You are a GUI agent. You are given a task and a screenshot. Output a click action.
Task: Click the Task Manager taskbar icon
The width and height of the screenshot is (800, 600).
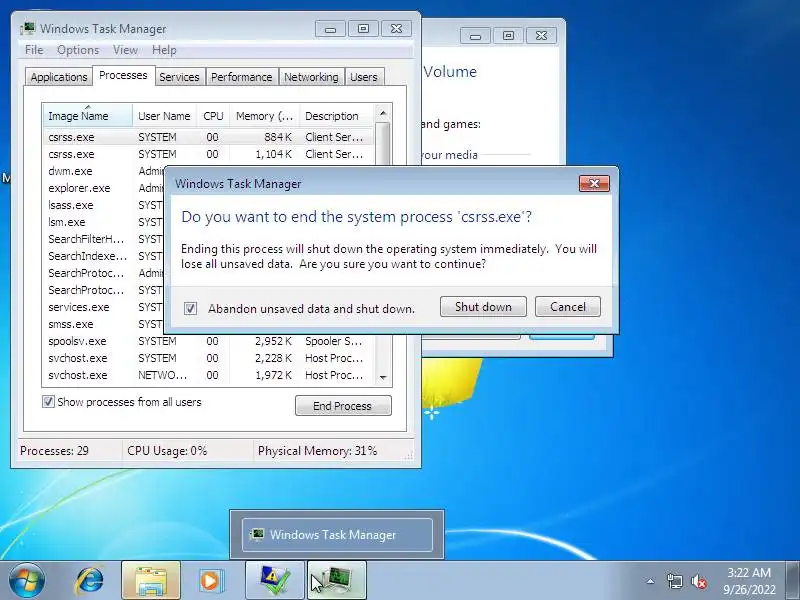[337, 581]
